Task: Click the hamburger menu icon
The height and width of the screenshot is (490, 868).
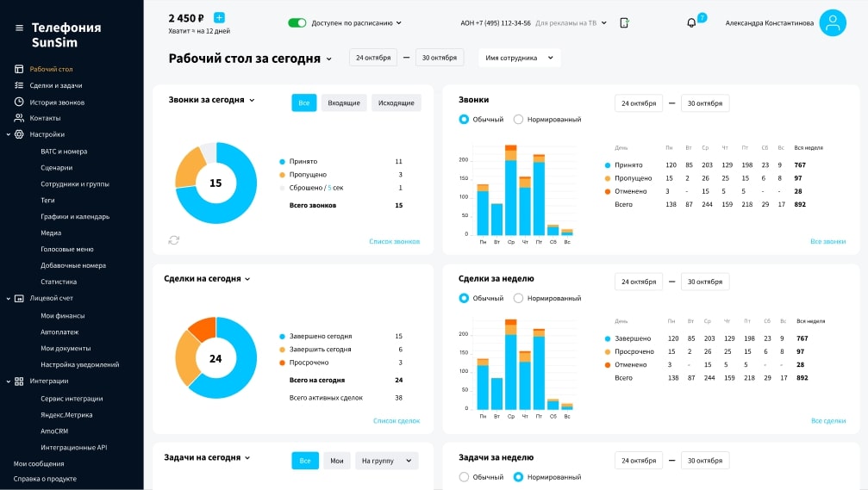Action: click(19, 28)
